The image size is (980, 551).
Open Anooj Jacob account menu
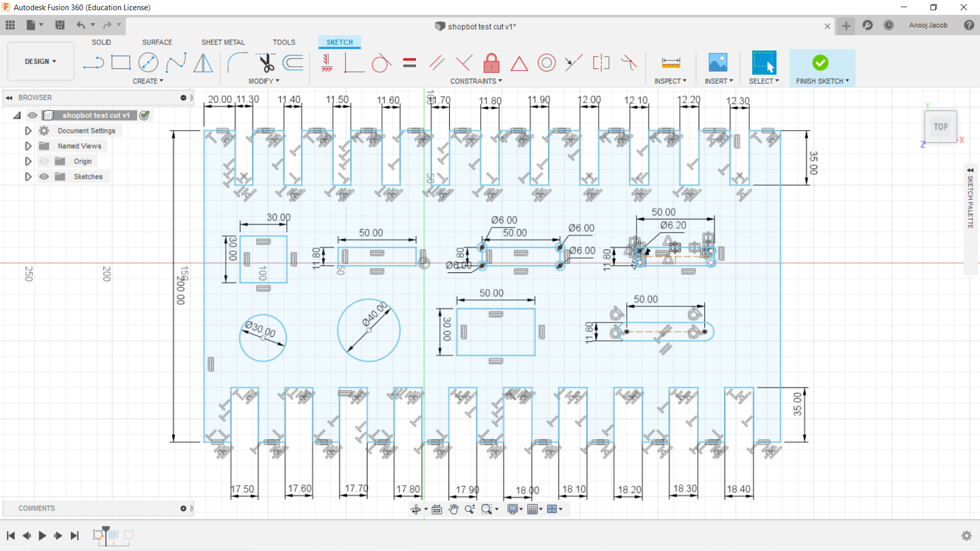click(928, 25)
